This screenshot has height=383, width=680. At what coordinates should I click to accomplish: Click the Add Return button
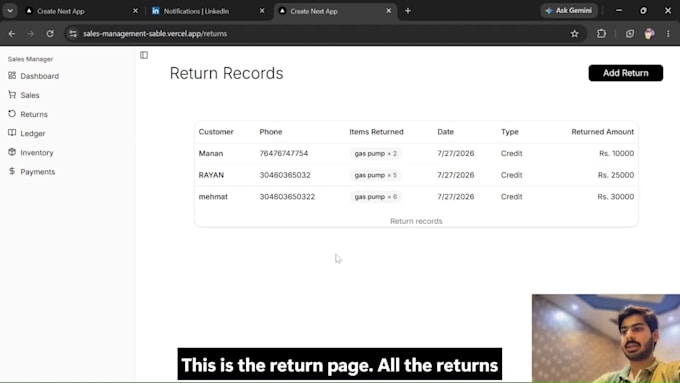click(x=625, y=73)
